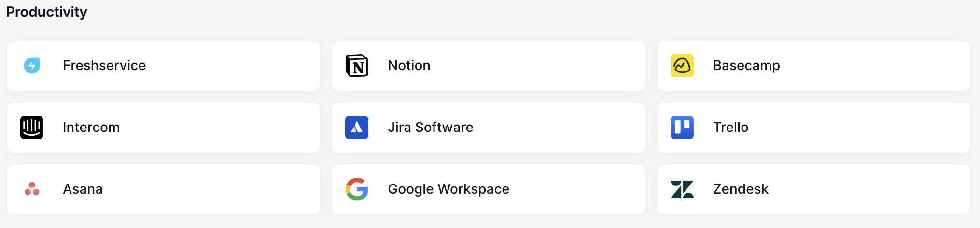
Task: Click the blue Trello board icon
Action: pos(682,128)
